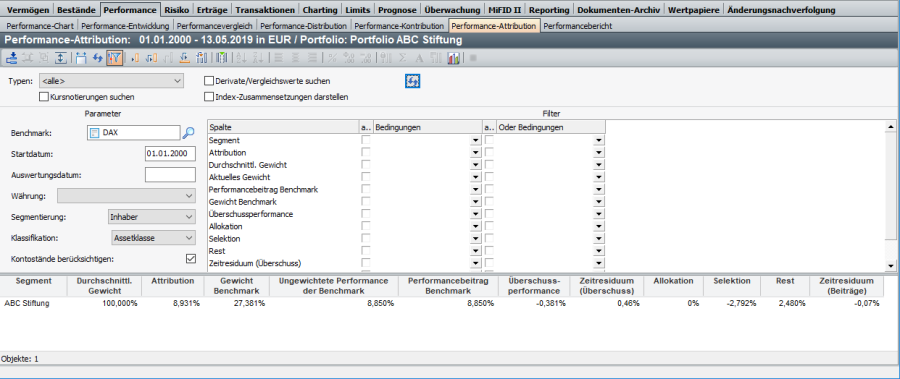
Task: Click the fit-height arrows toolbar icon
Action: (x=61, y=57)
